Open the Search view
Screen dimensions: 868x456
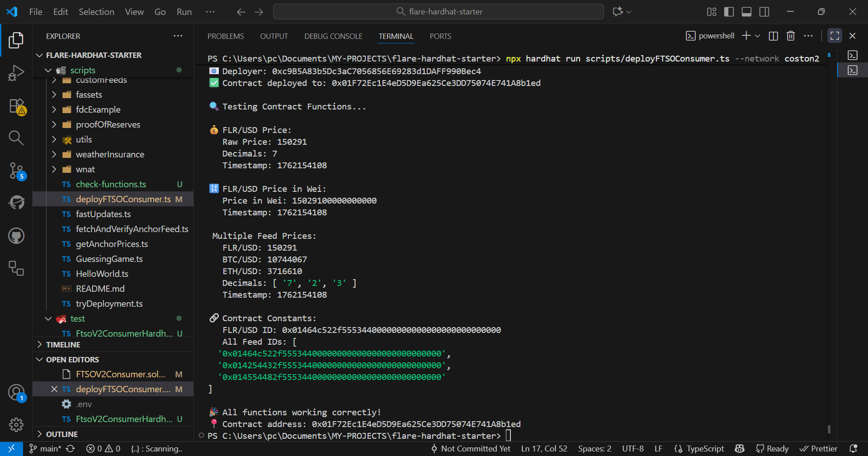click(16, 138)
